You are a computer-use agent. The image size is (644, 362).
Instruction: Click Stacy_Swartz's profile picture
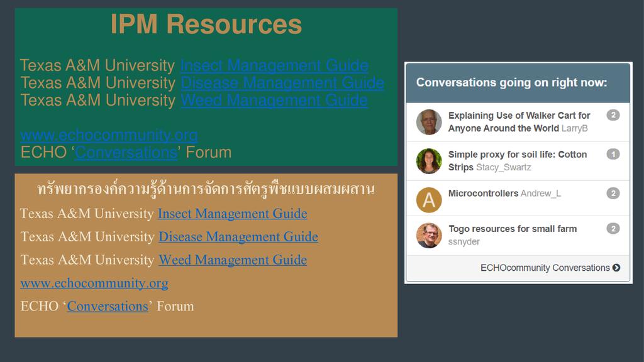[x=429, y=161]
